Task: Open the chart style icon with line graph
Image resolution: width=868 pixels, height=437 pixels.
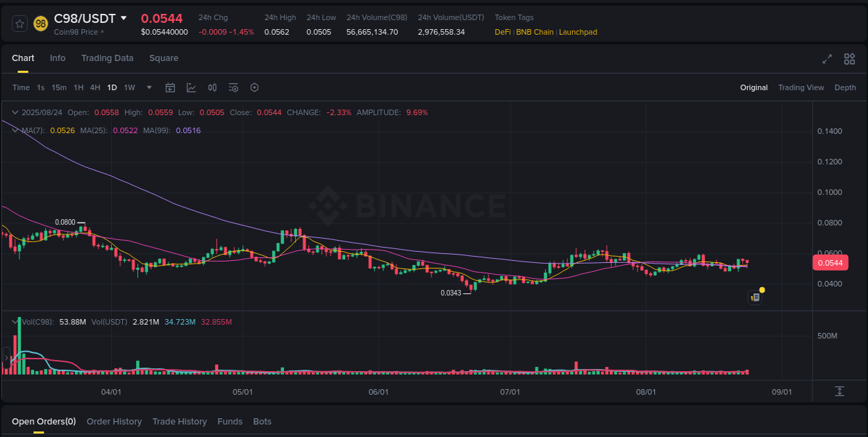Action: pyautogui.click(x=191, y=87)
